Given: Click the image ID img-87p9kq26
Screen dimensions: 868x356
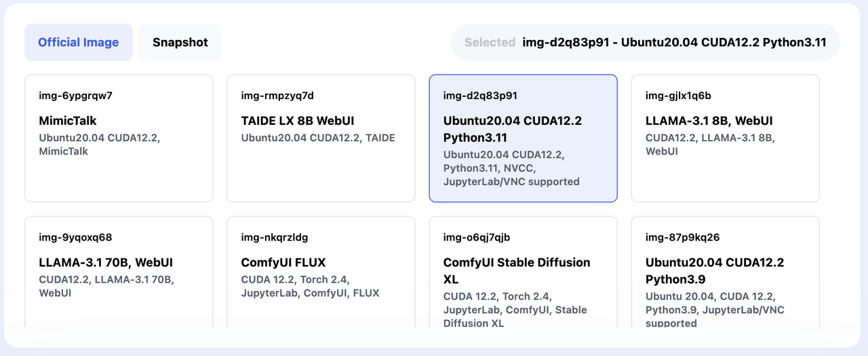Looking at the screenshot, I should pyautogui.click(x=682, y=237).
